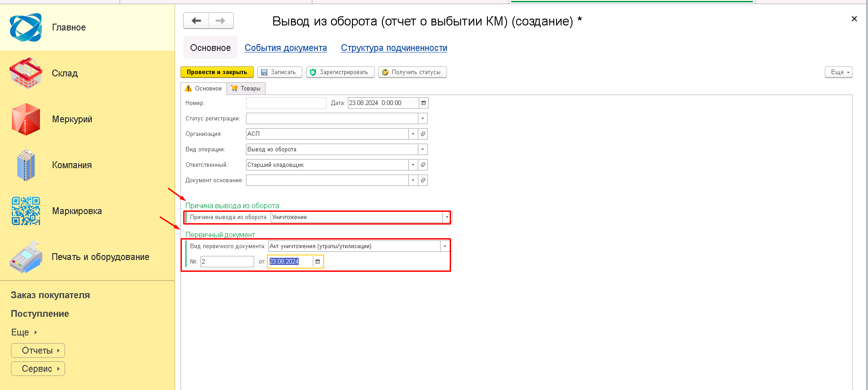Open the Еще menu in toolbar
This screenshot has width=868, height=390.
click(838, 72)
